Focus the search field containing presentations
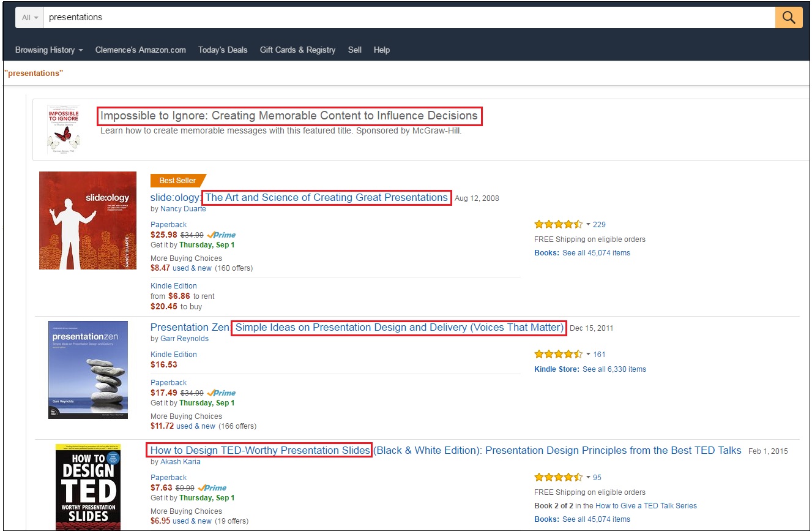Screen dimensions: 812x531 (409, 17)
